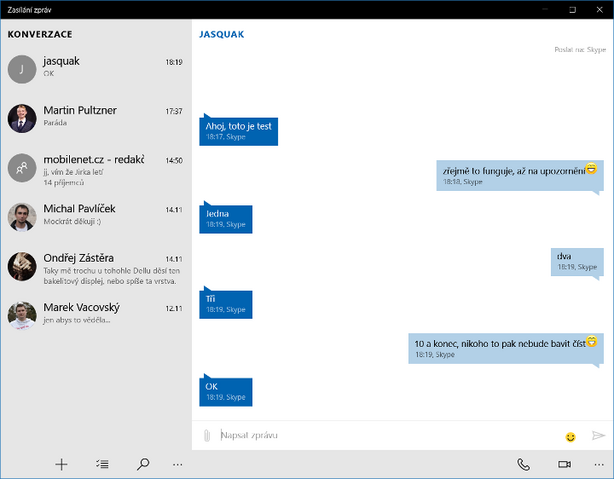Click the 'Paráda' message preview
The image size is (614, 479).
pyautogui.click(x=55, y=123)
